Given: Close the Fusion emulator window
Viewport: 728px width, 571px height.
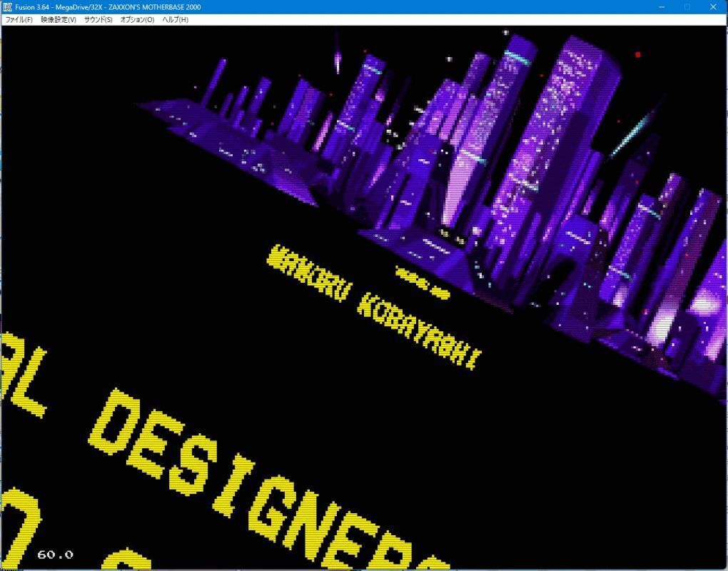Looking at the screenshot, I should [714, 7].
